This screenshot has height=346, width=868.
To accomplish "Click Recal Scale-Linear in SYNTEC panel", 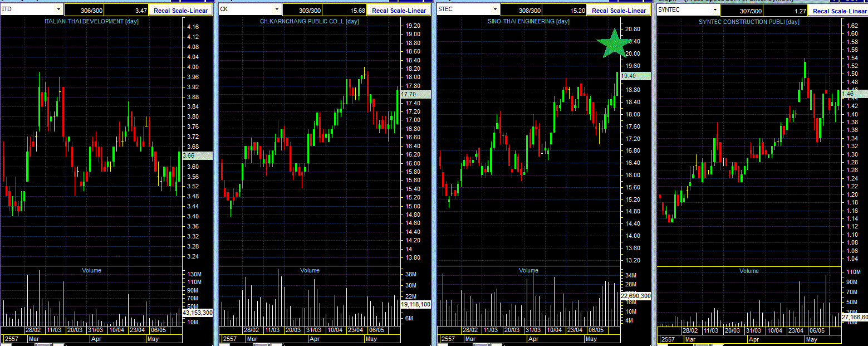I will pyautogui.click(x=839, y=11).
